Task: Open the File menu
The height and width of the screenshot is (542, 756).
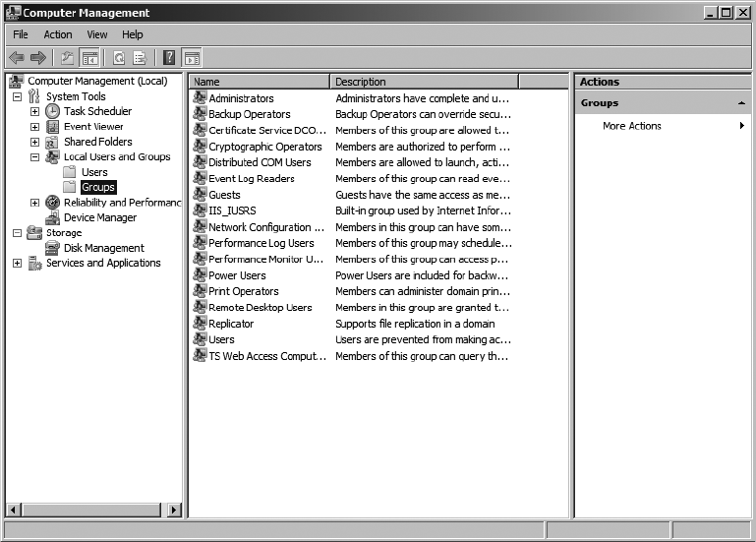Action: pyautogui.click(x=21, y=34)
